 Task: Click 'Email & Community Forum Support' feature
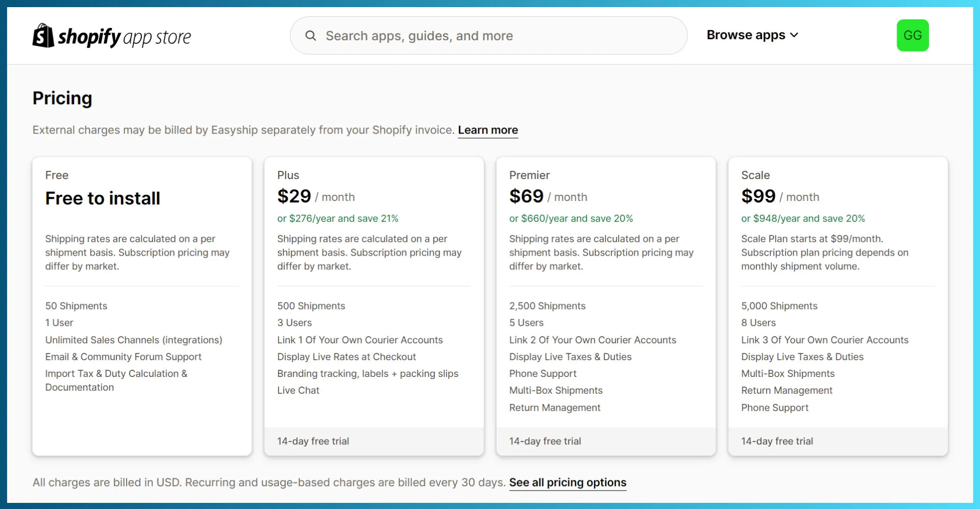[x=123, y=357]
